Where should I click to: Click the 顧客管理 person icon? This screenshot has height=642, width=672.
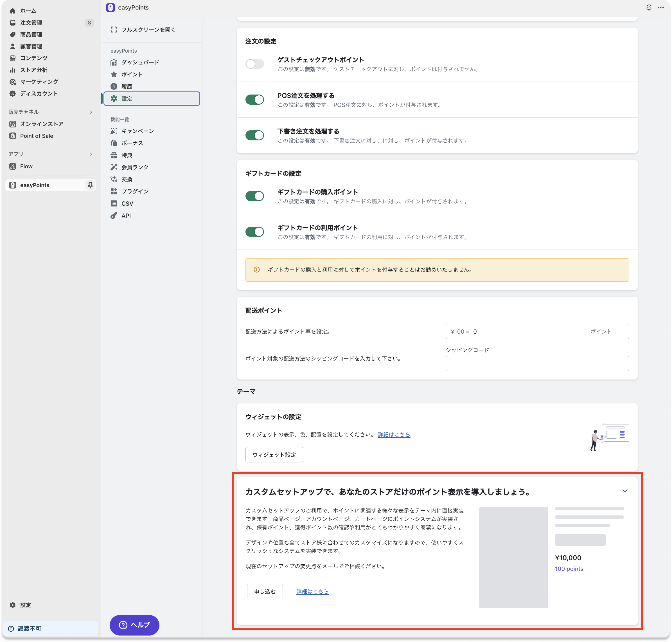[x=13, y=46]
